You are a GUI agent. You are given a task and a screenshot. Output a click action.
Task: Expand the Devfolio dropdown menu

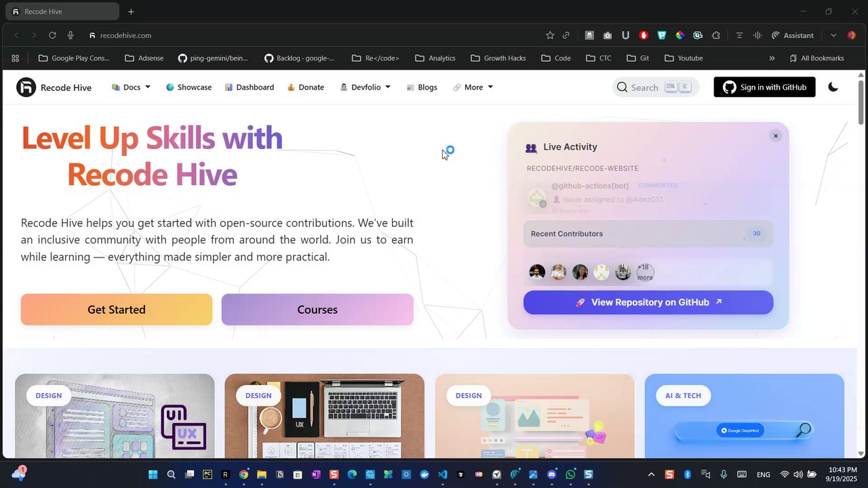point(365,87)
